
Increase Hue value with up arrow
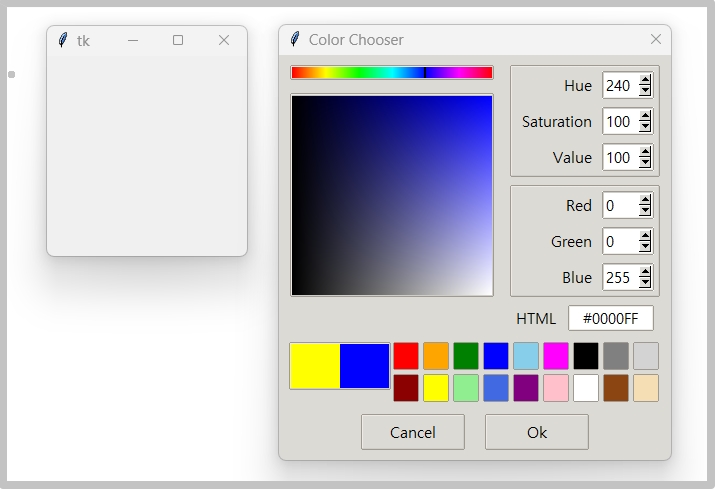[x=645, y=80]
